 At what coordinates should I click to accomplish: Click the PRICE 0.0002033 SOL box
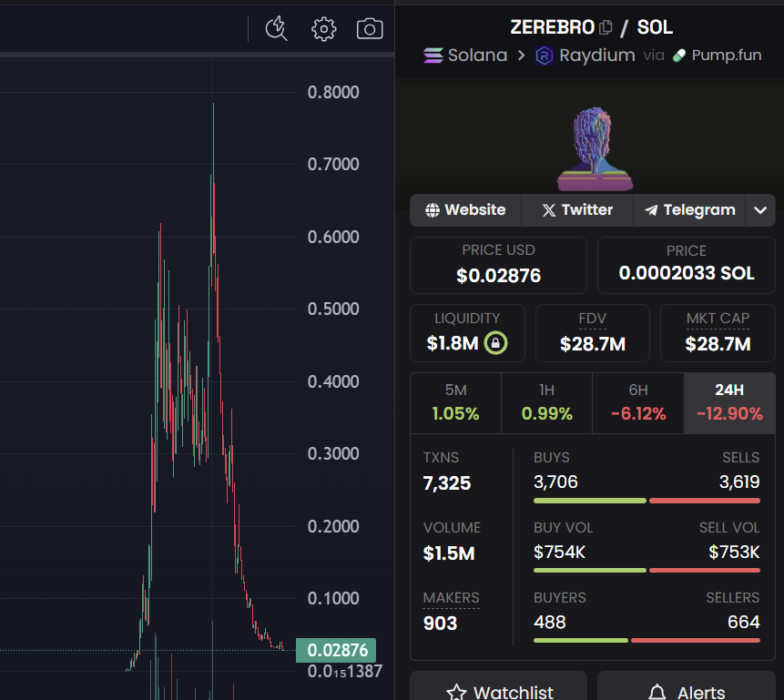click(x=687, y=265)
